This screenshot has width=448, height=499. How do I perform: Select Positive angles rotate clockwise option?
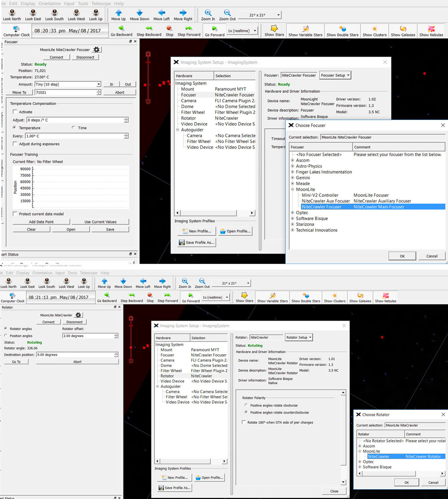[246, 405]
